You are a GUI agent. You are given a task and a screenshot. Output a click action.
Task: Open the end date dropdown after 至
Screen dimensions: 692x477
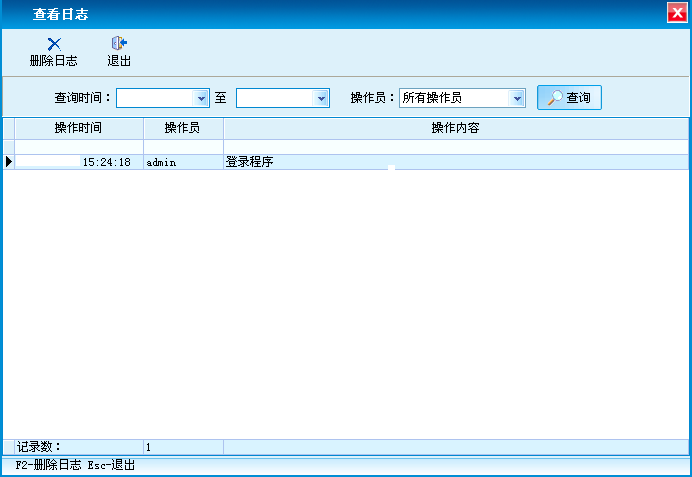coord(321,98)
